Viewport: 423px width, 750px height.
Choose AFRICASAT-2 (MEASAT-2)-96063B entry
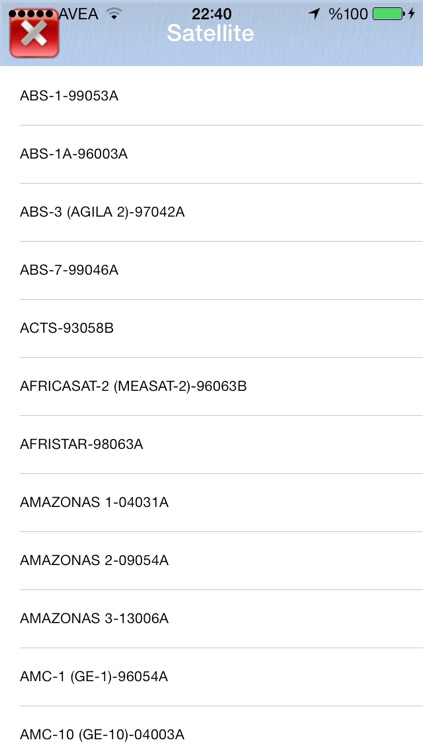tap(212, 386)
